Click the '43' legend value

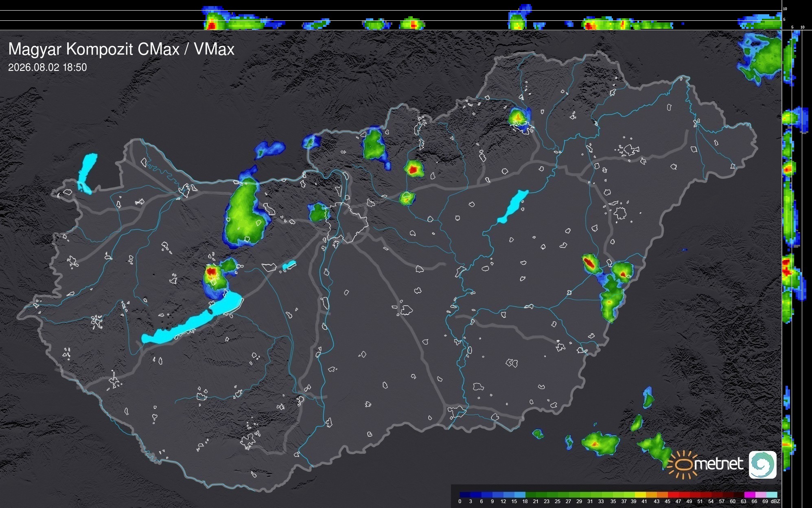(x=657, y=501)
